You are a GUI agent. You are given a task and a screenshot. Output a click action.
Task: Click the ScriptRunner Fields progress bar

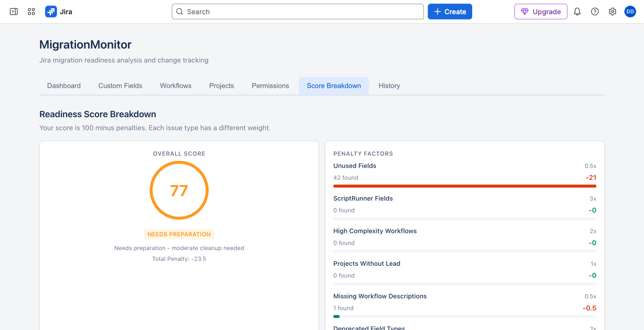pos(465,219)
